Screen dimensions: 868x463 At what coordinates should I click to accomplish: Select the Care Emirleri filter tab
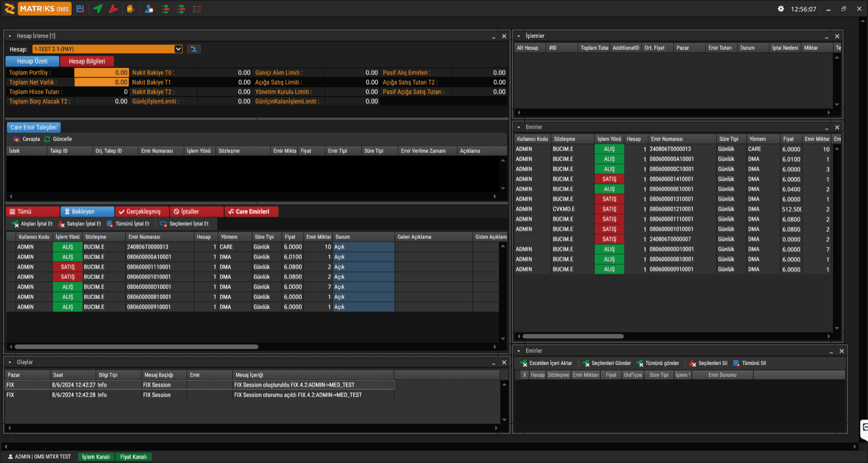(252, 212)
